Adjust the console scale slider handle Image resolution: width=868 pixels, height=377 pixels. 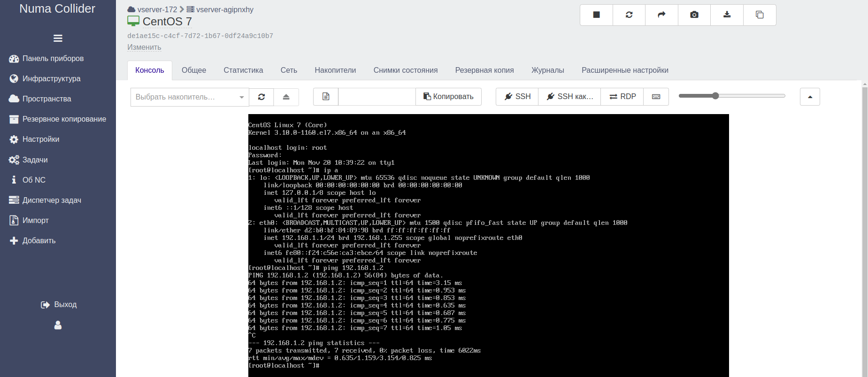[715, 96]
